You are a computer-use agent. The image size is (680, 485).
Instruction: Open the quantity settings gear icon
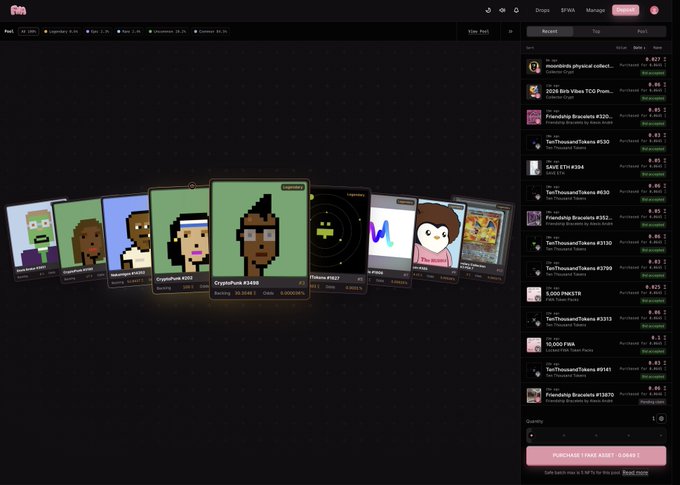661,419
